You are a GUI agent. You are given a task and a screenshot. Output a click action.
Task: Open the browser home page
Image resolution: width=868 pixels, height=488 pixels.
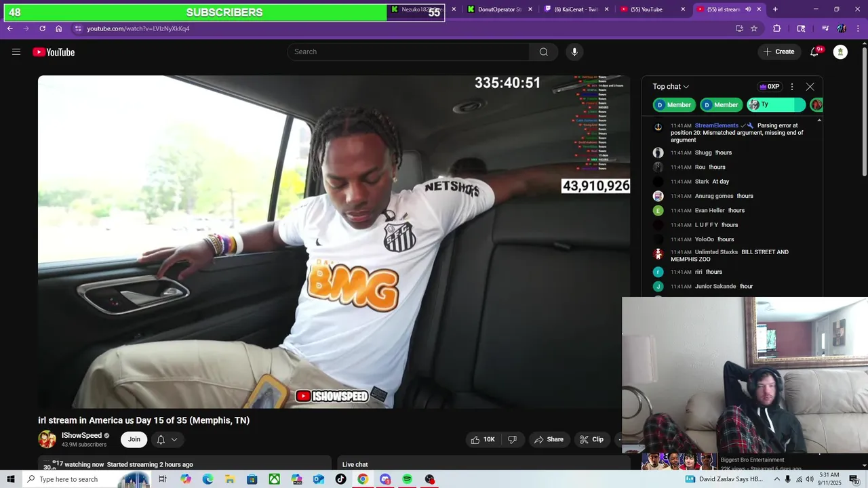(x=59, y=28)
